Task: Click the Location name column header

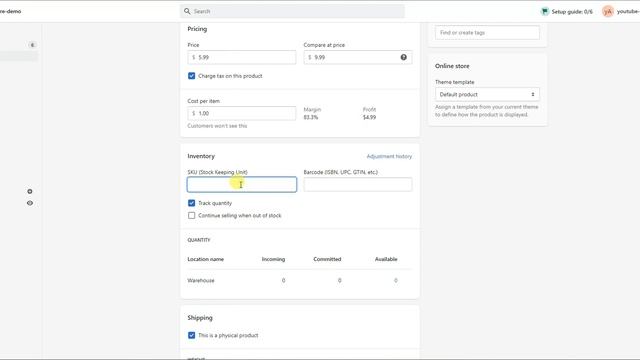Action: pos(205,259)
